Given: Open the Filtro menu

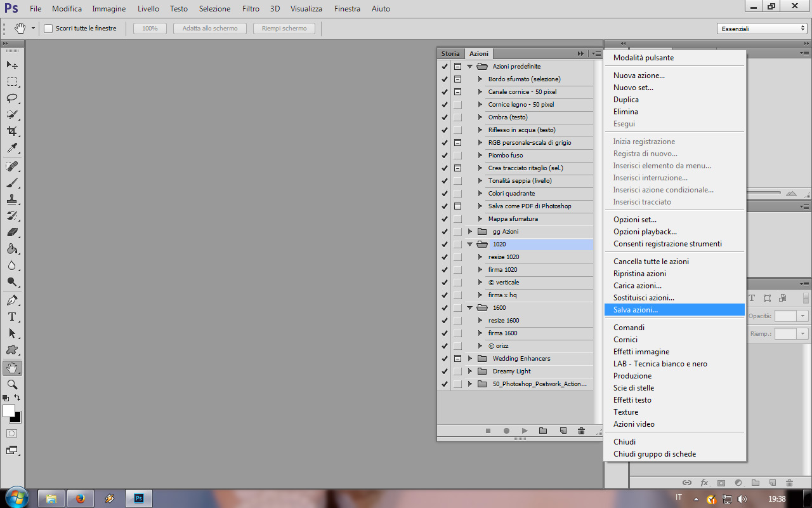Looking at the screenshot, I should (251, 9).
